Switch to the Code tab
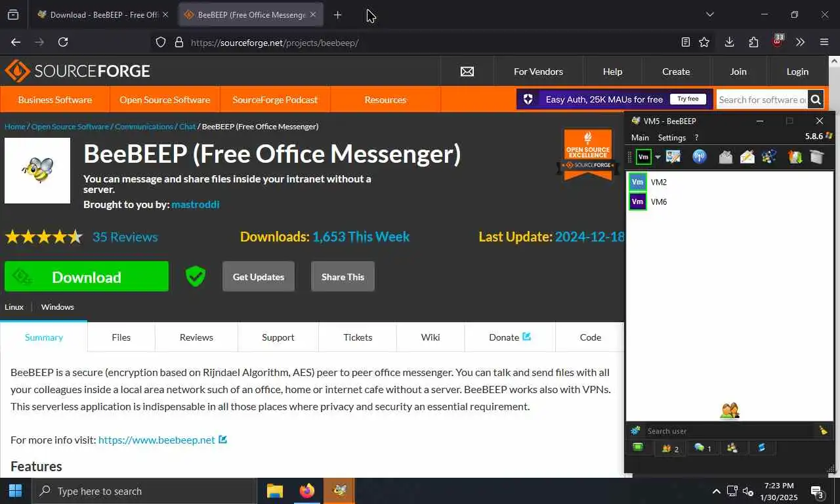840x504 pixels. [590, 337]
